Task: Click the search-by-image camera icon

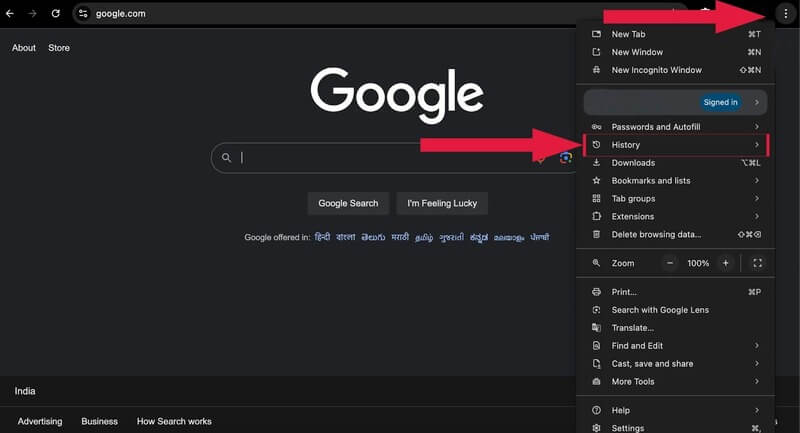Action: coord(565,158)
